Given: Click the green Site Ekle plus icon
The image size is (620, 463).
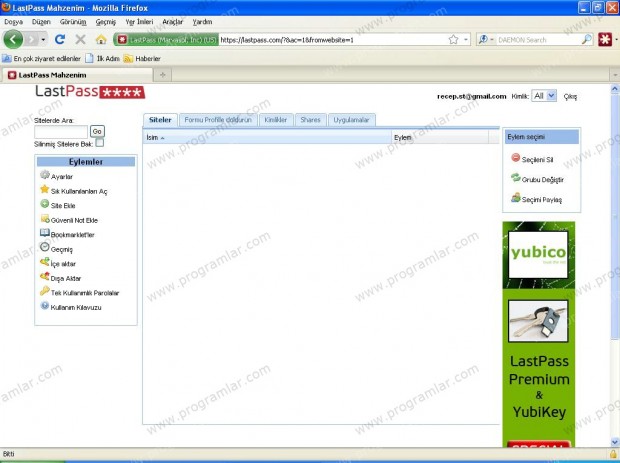Looking at the screenshot, I should pyautogui.click(x=45, y=204).
